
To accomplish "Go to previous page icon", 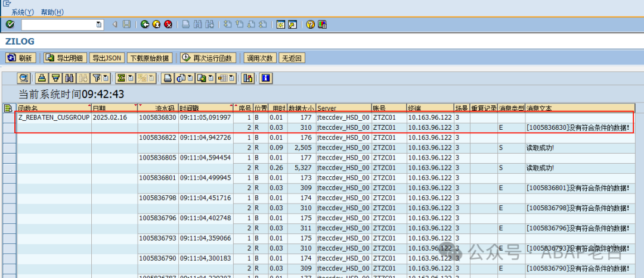I will pos(240,24).
